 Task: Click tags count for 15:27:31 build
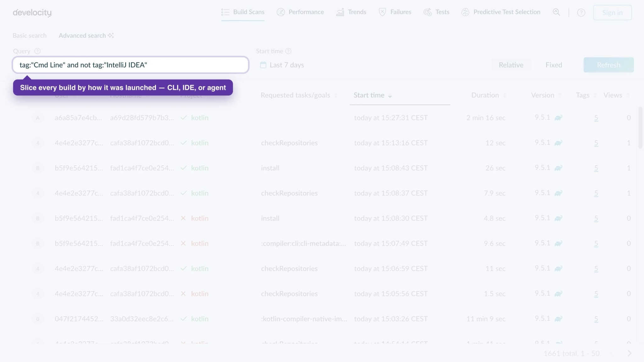[x=596, y=118]
